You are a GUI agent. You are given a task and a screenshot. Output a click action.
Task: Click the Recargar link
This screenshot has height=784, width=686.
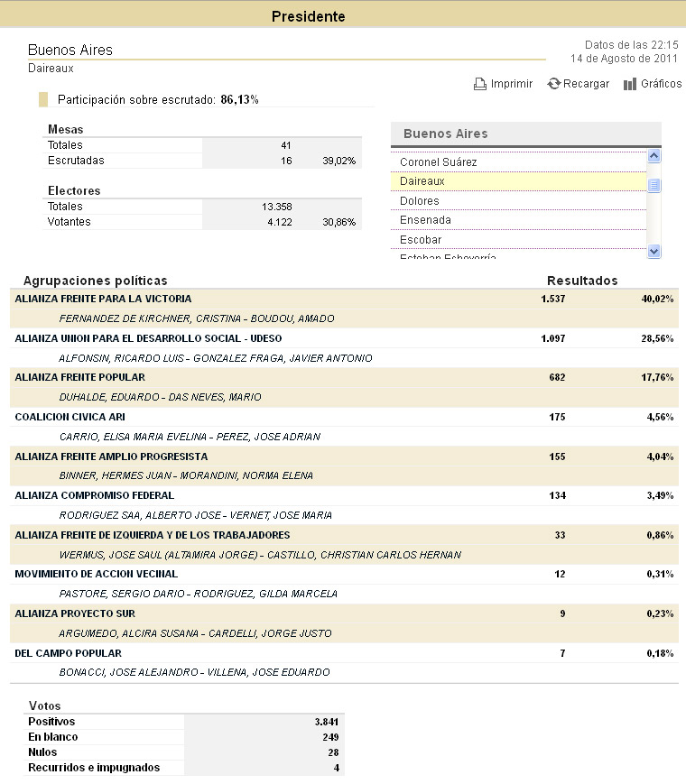tap(586, 84)
